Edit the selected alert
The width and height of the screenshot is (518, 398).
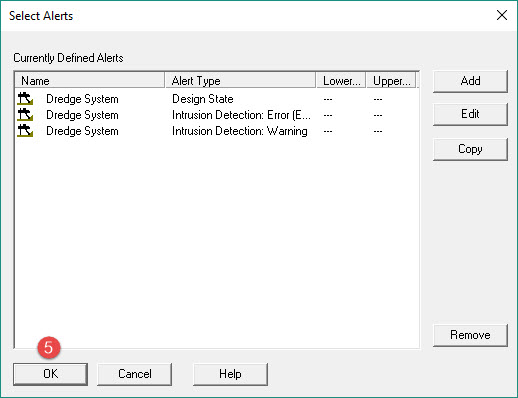click(x=470, y=114)
